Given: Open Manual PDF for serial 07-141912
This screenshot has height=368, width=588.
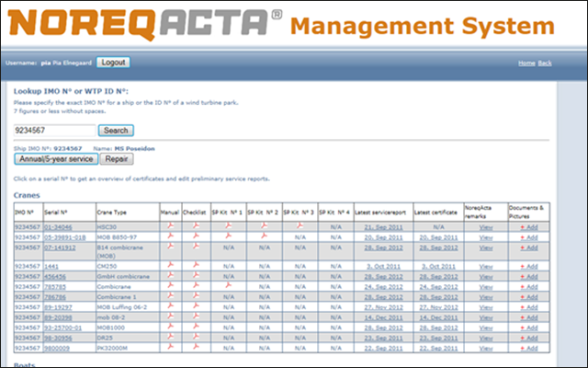Looking at the screenshot, I should (171, 246).
